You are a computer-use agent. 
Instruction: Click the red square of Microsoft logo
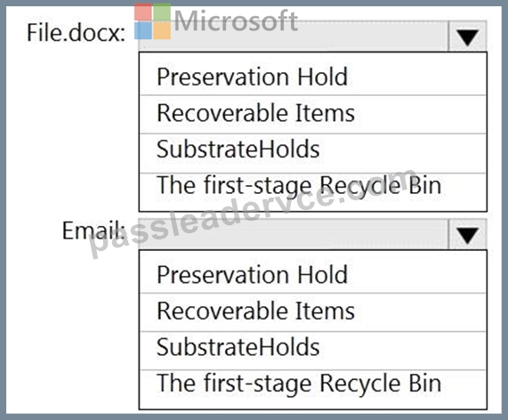tap(143, 12)
